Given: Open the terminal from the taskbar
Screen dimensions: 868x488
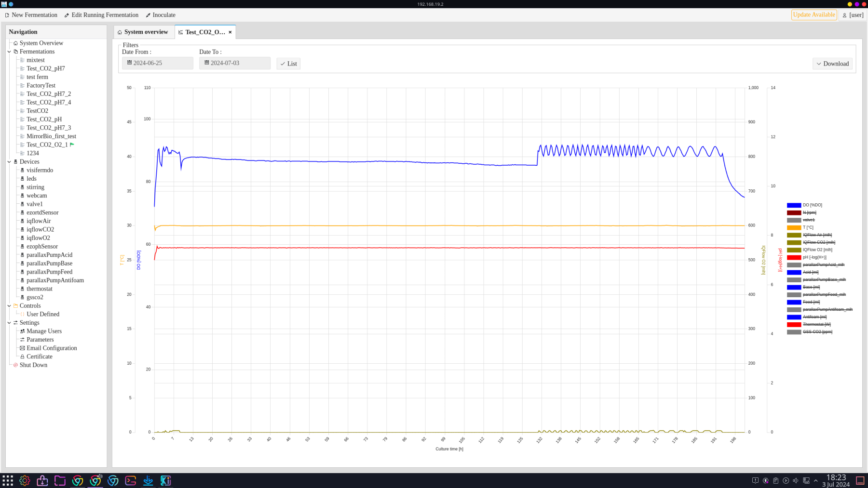Looking at the screenshot, I should tap(130, 480).
